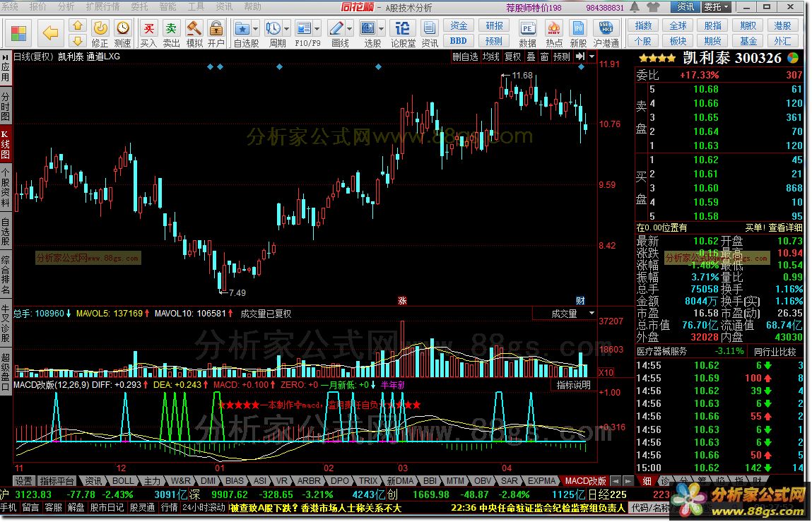Open the 委托 dropdown in title bar
The image size is (812, 522).
click(x=716, y=7)
